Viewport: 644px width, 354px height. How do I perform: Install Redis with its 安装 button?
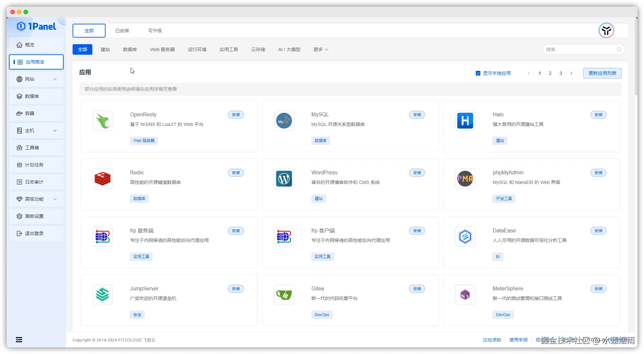coord(236,173)
